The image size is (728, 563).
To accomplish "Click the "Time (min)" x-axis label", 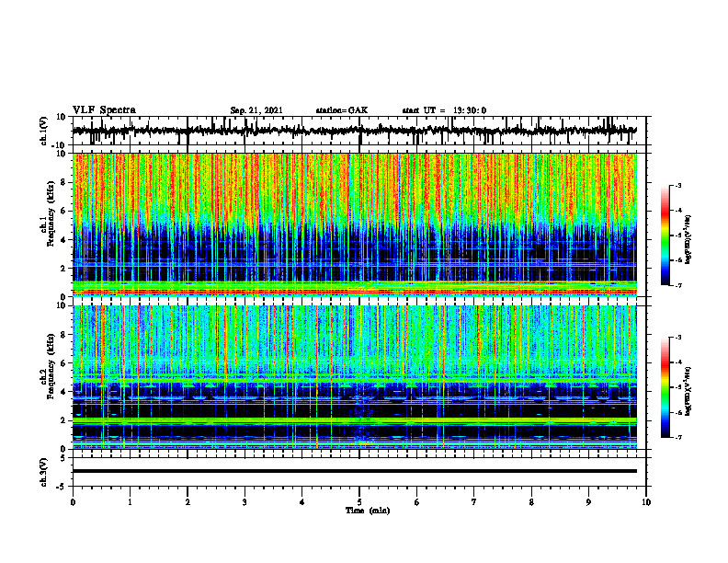I will (368, 511).
